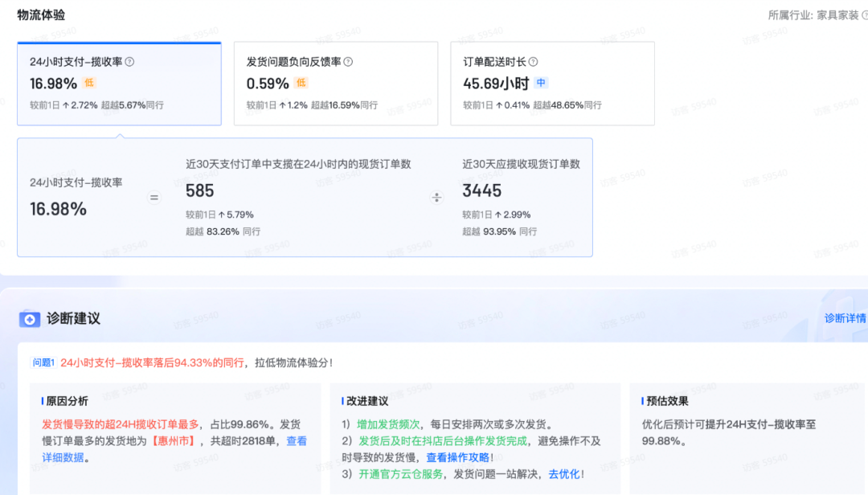Viewport: 868px width, 495px height.
Task: Click the 增加发货频次 suggestion link
Action: tap(388, 423)
